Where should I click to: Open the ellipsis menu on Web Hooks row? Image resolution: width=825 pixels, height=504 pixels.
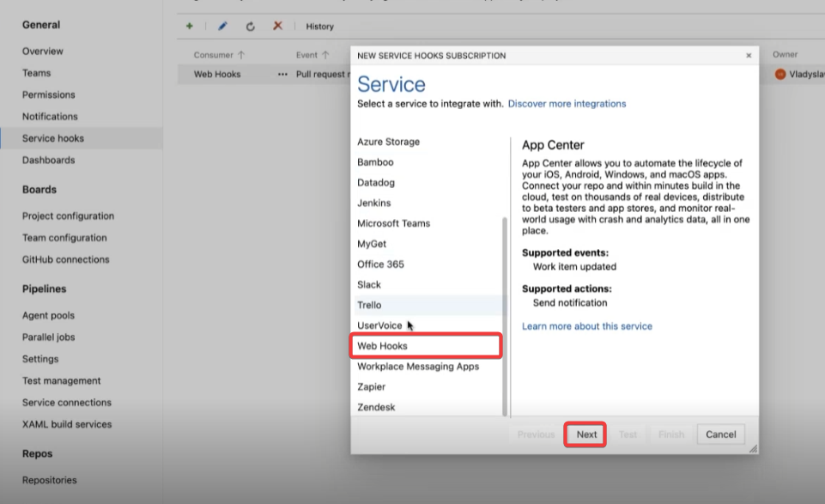click(282, 75)
